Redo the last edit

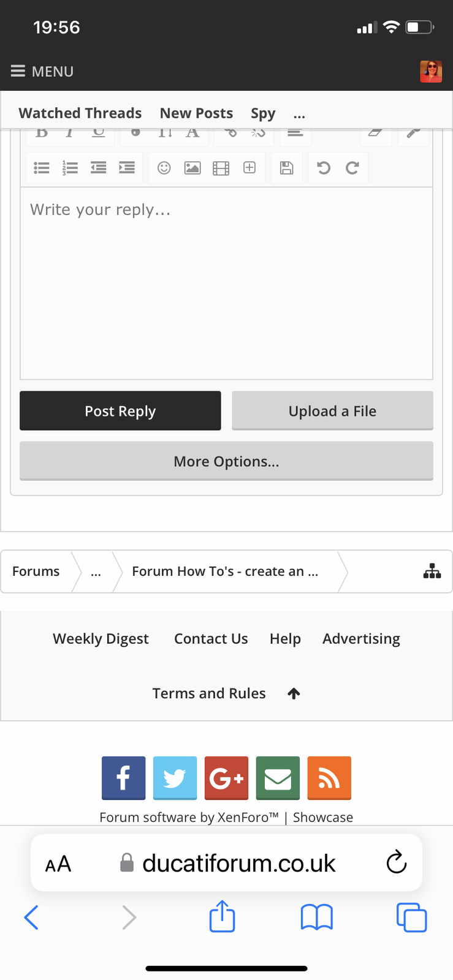click(x=352, y=168)
